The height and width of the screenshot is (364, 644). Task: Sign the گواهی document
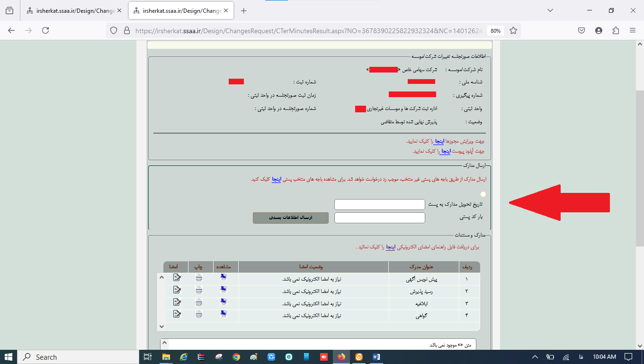[x=177, y=314]
